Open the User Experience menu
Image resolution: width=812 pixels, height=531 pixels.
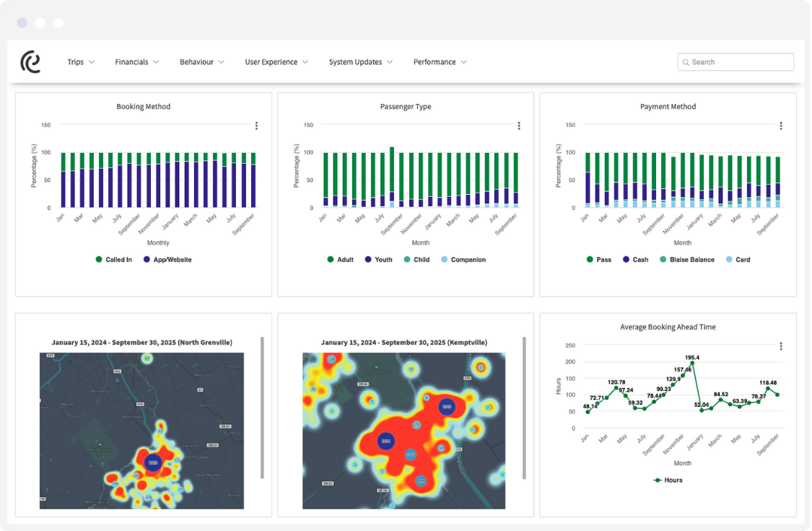(x=276, y=62)
